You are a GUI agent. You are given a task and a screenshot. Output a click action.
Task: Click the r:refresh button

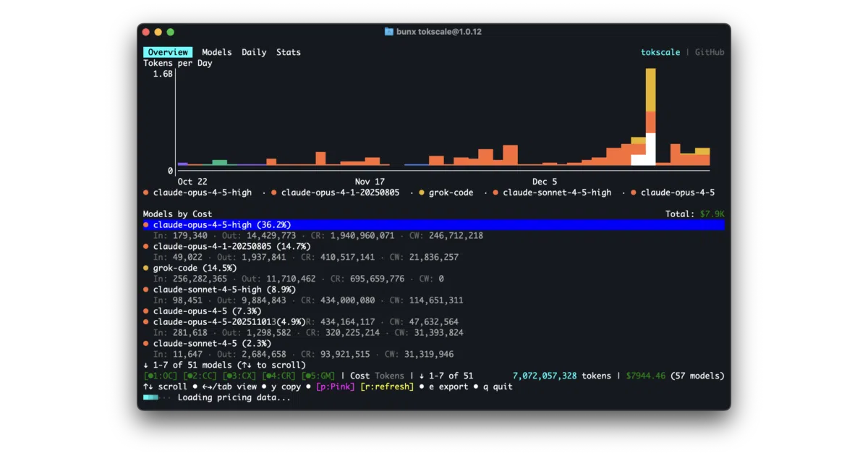coord(387,387)
